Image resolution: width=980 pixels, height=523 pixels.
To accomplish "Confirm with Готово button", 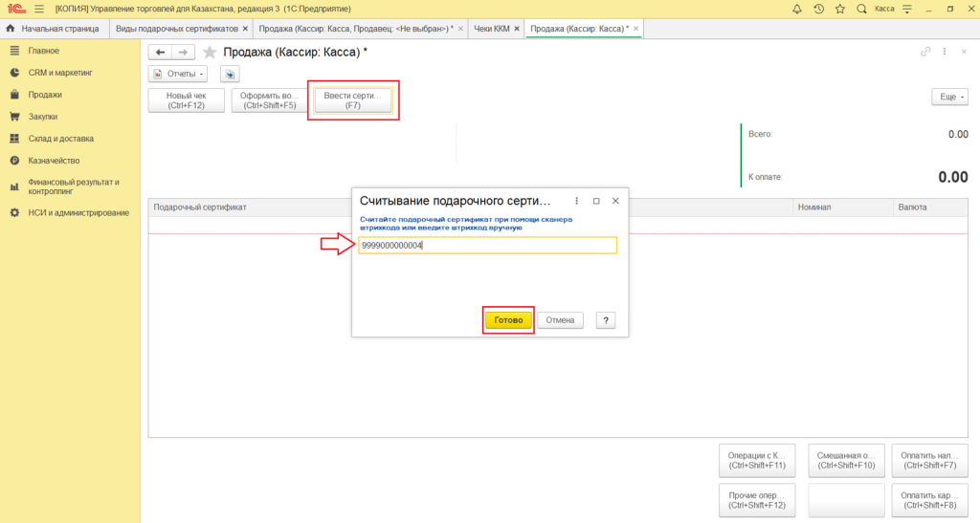I will tap(509, 320).
